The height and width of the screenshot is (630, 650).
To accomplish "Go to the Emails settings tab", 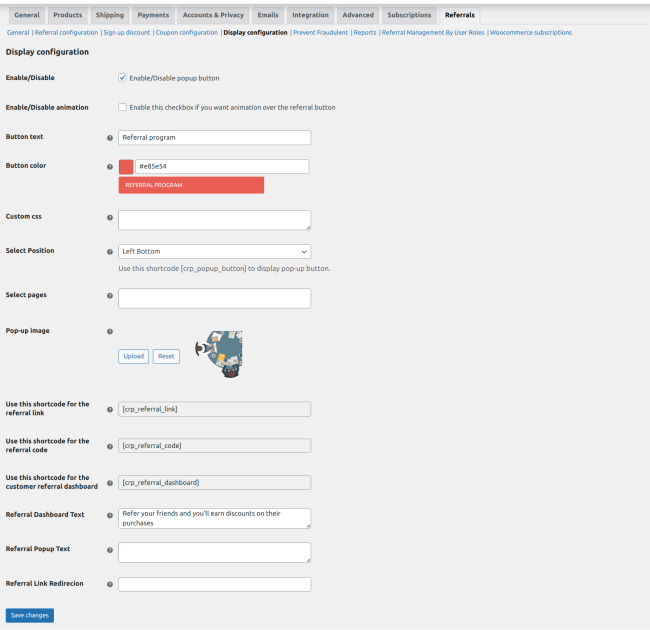I will [267, 15].
